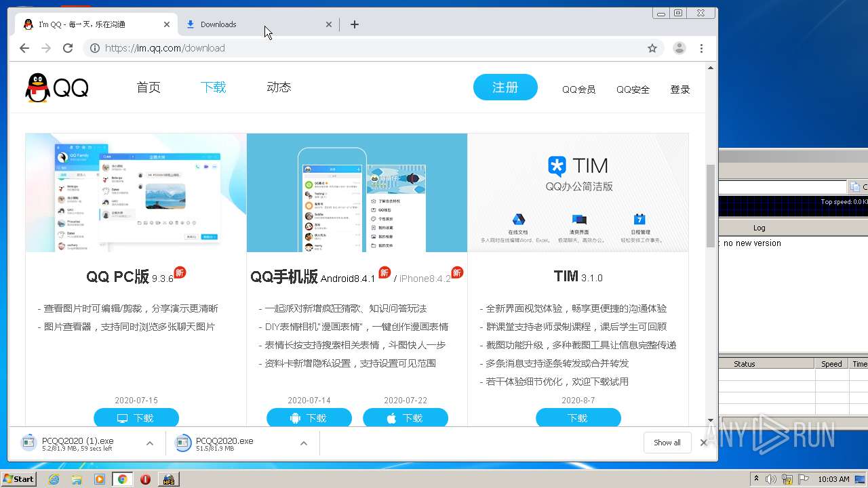
Task: Open Windows Media Player from taskbar
Action: pyautogui.click(x=100, y=479)
